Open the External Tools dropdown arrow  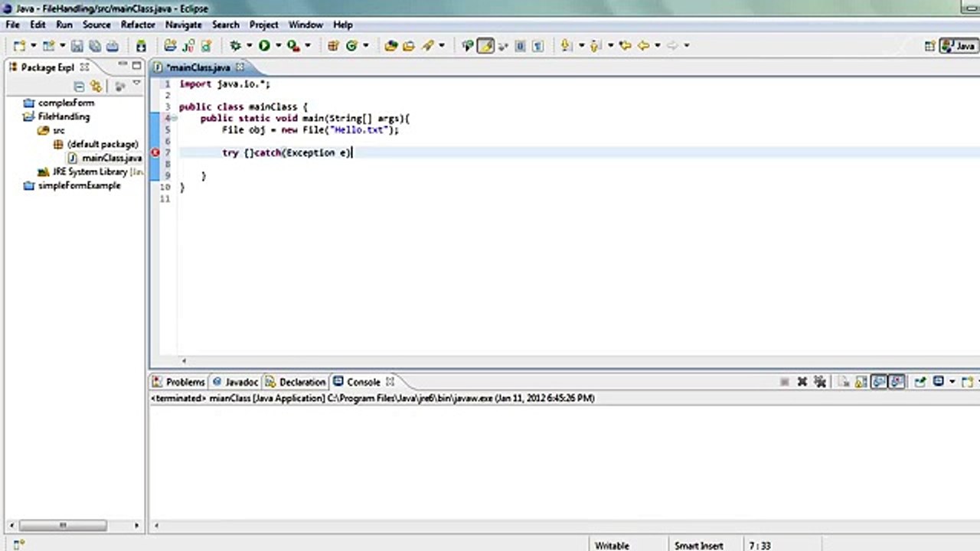tap(307, 46)
